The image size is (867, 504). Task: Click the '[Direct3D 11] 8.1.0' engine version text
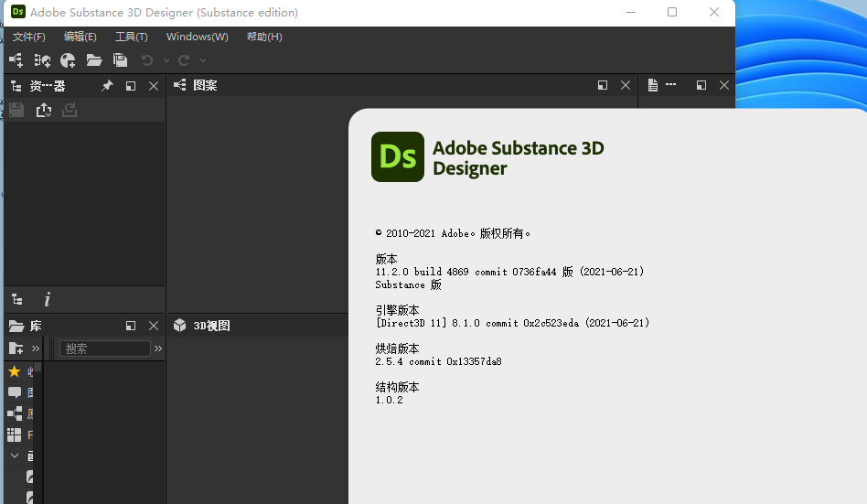512,323
